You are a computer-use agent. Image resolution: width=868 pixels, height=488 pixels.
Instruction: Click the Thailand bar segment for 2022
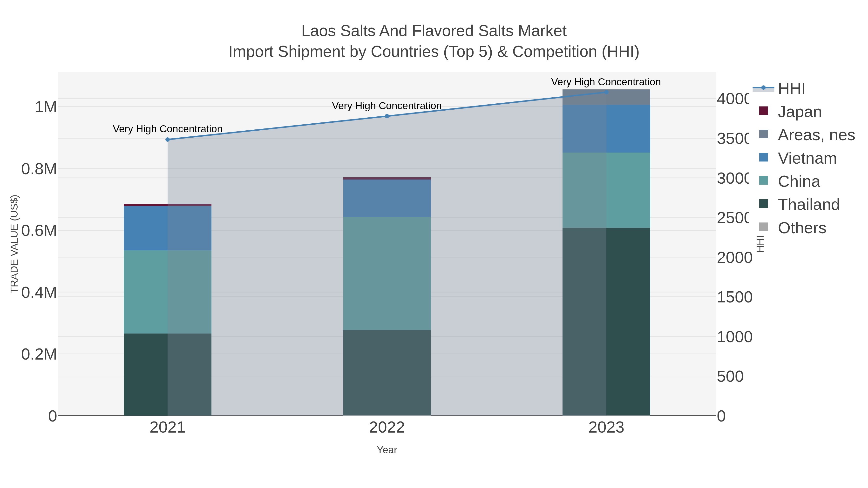click(x=387, y=373)
